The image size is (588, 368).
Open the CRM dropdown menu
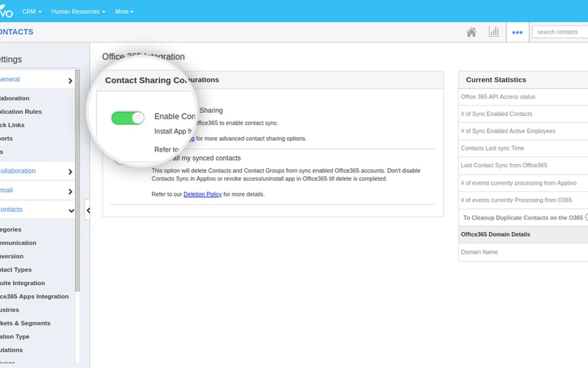tap(32, 11)
